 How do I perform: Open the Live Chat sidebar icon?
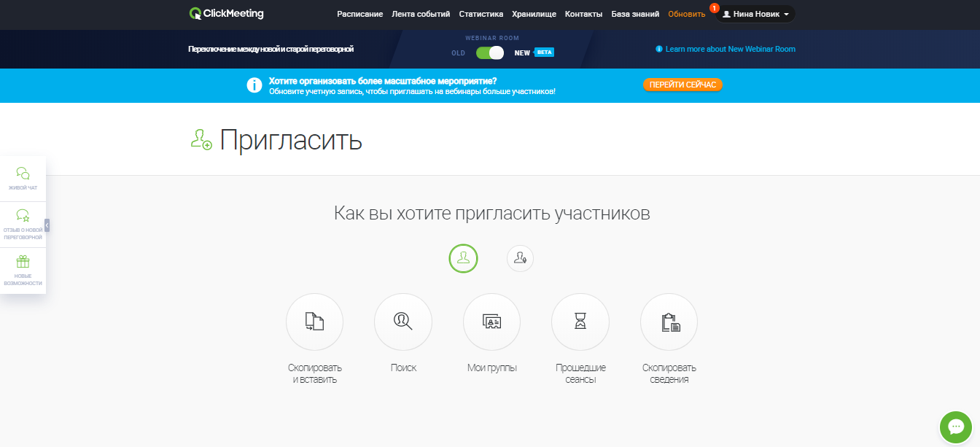pos(23,178)
